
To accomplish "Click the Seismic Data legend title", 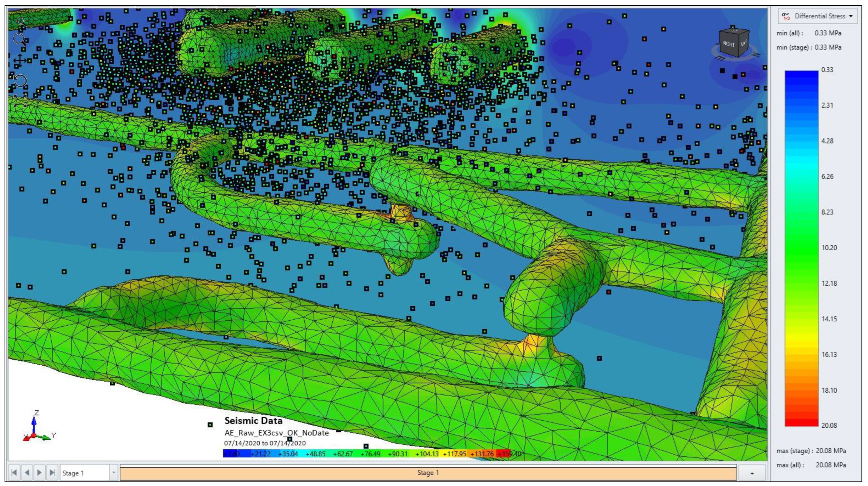I will (x=253, y=421).
